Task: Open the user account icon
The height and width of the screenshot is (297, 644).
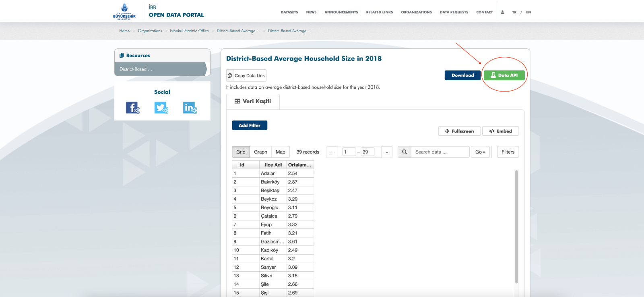Action: pos(502,12)
